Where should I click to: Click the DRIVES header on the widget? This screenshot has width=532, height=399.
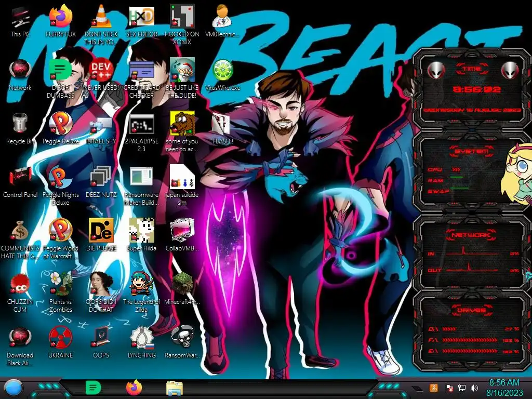(471, 310)
